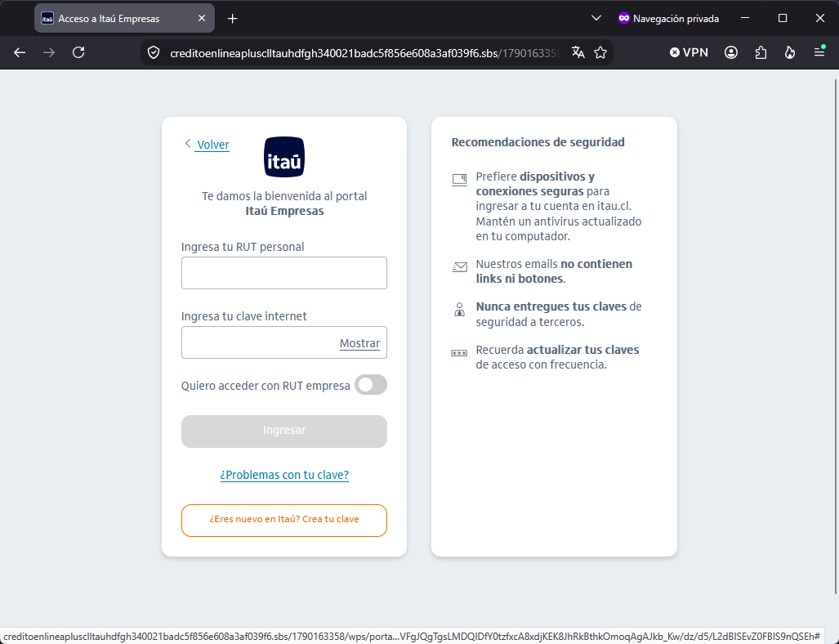Close the Acceso a Itaú Empresas tab

(202, 18)
